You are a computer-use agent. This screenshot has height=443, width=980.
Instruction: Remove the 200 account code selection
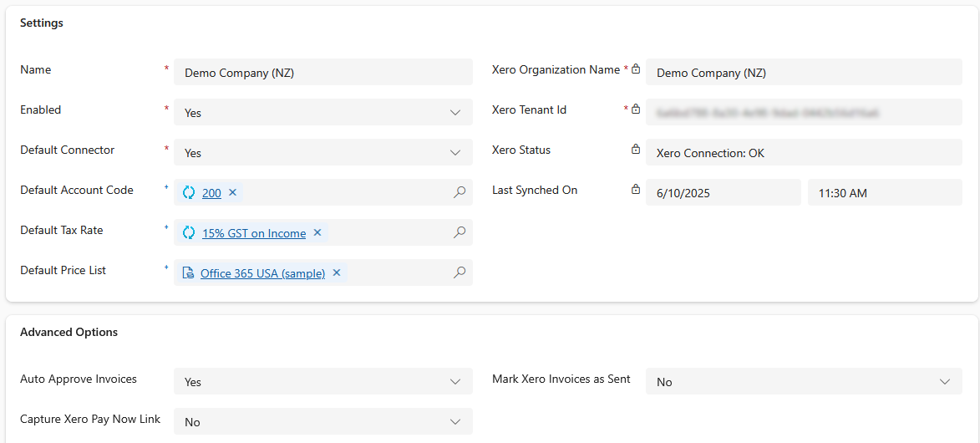233,193
